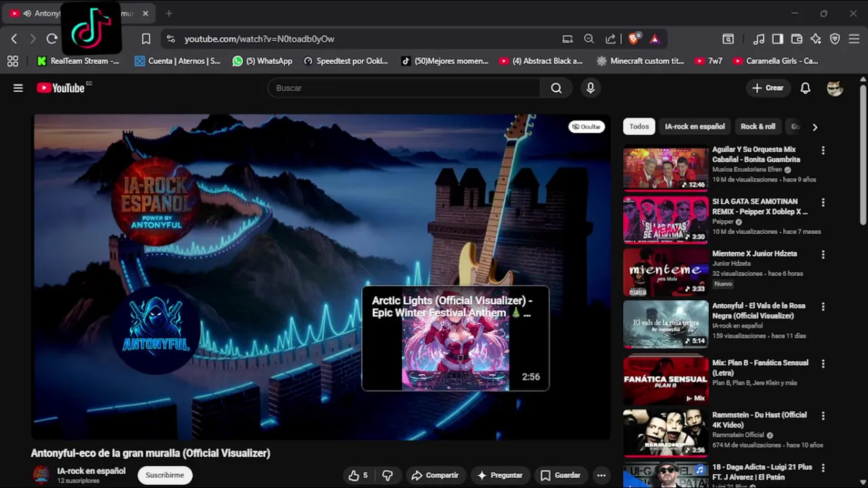Click the Preguntar button
868x488 pixels.
tap(500, 475)
